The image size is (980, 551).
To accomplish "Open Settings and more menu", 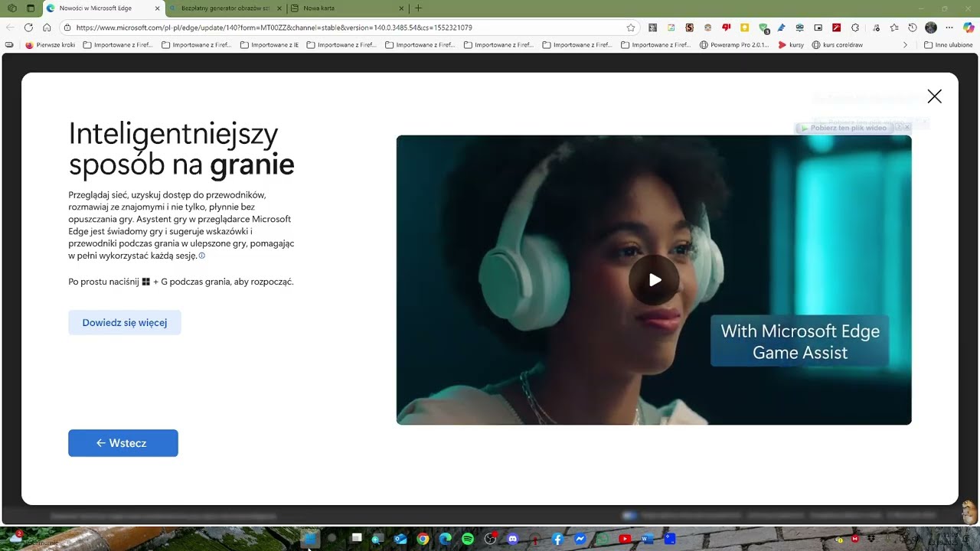I will pyautogui.click(x=949, y=28).
